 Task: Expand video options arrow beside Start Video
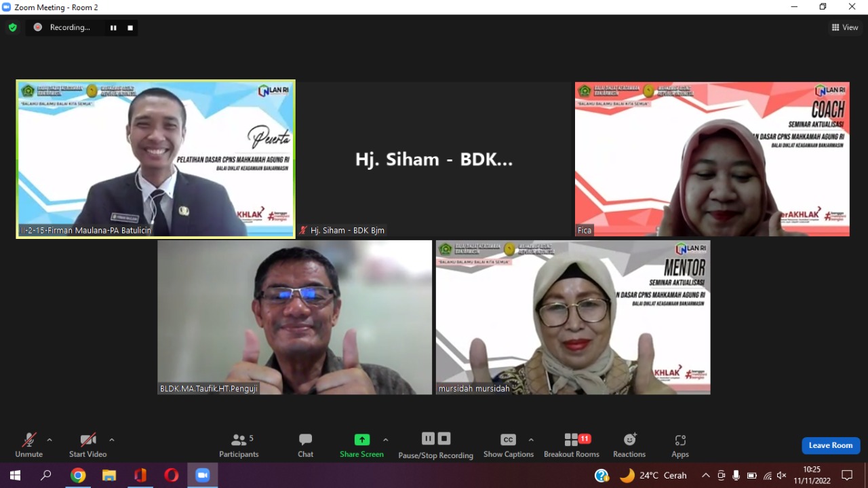pos(112,440)
